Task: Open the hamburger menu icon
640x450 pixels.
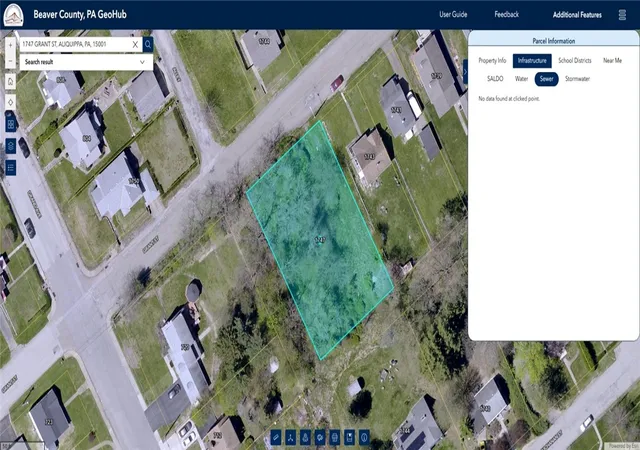Action: [x=622, y=15]
